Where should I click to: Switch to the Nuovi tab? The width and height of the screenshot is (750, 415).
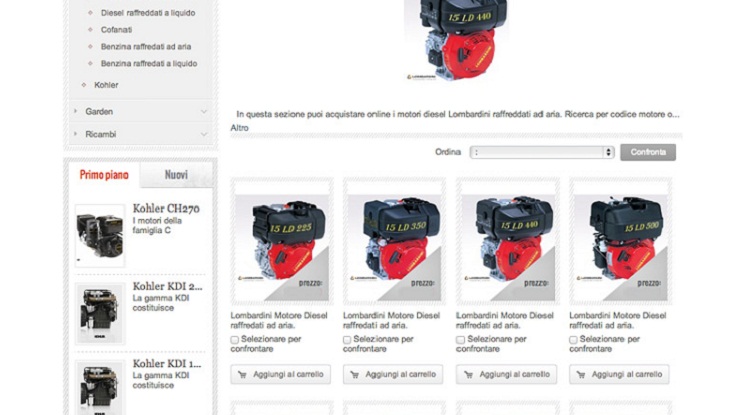(176, 175)
